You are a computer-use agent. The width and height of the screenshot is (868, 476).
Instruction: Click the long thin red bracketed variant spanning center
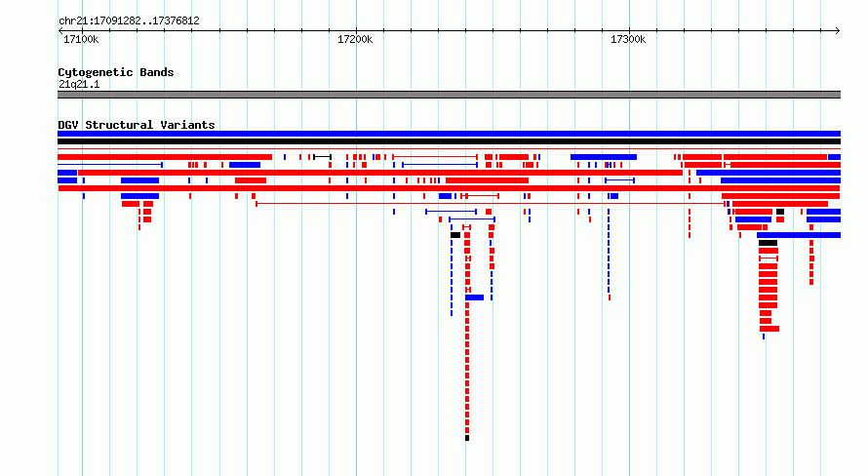pyautogui.click(x=491, y=204)
